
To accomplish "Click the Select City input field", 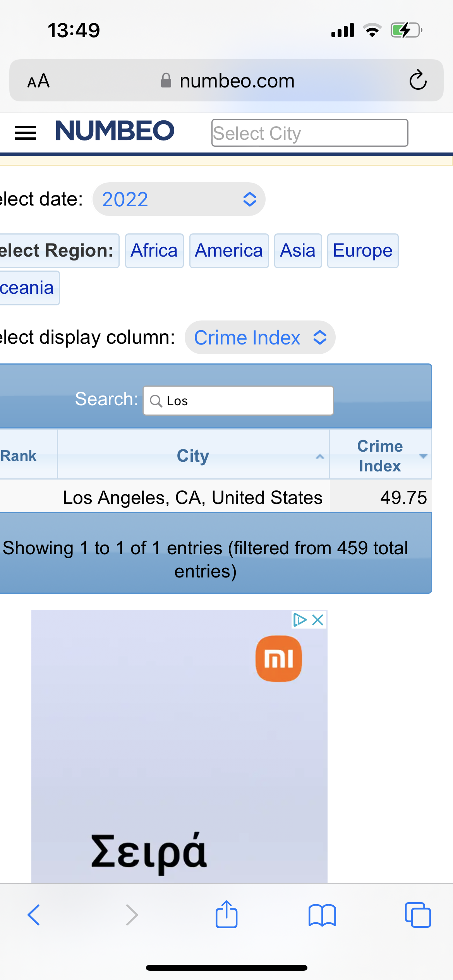I will [309, 133].
